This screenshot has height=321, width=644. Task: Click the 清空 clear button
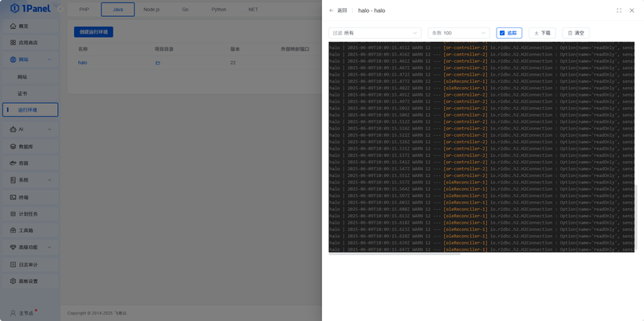pyautogui.click(x=576, y=33)
